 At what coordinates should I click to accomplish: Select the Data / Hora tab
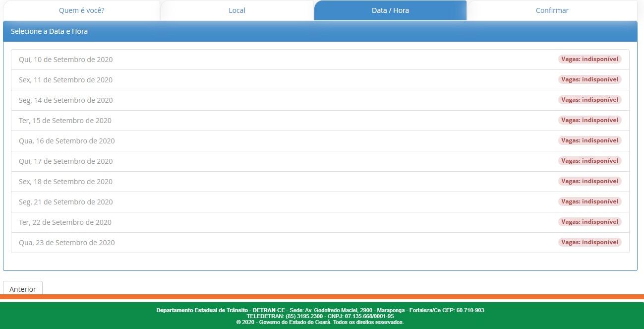click(x=390, y=10)
